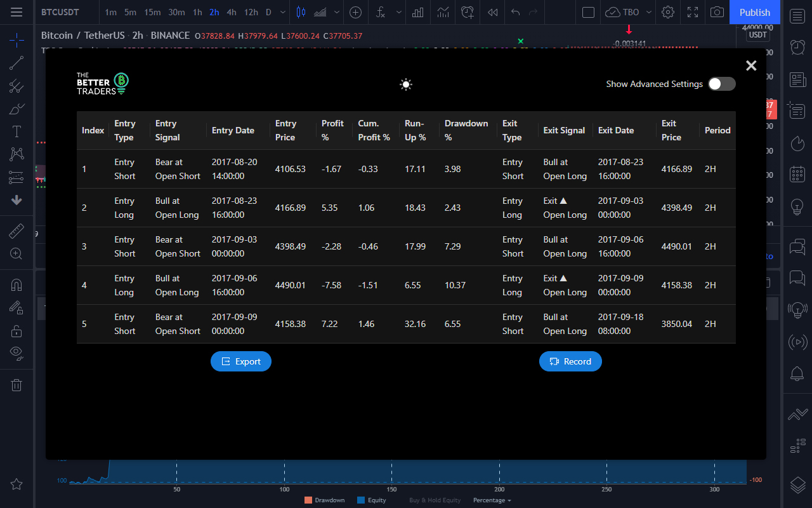Toggle the Drawdown legend item
The height and width of the screenshot is (508, 812).
(325, 500)
